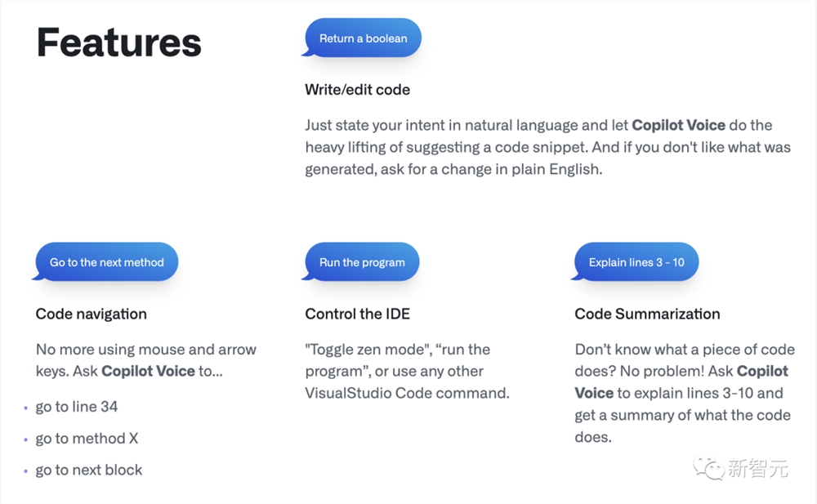Click the paragraph starting 'Just state your intent'

click(547, 147)
